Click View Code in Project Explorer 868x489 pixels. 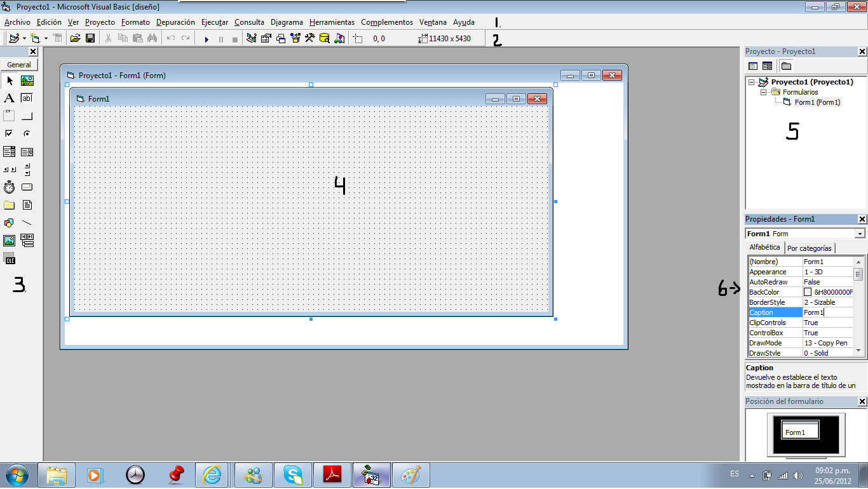click(x=752, y=65)
